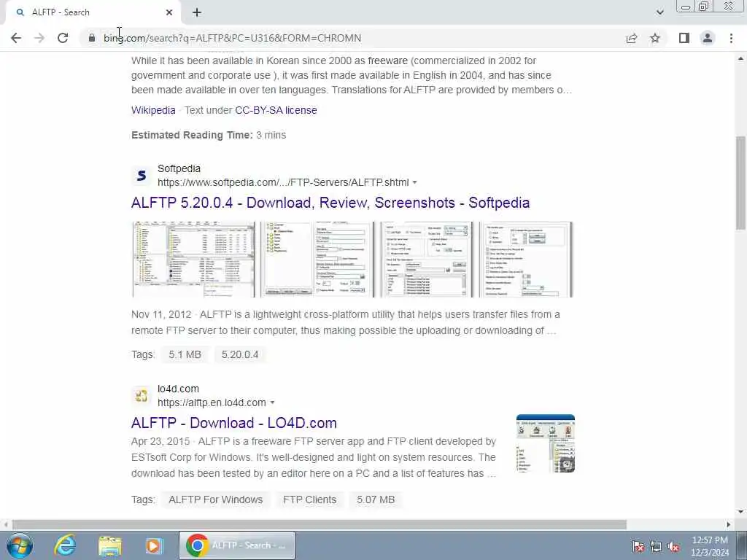
Task: Open ALFTP 5.20.0.4 Softpedia result
Action: pyautogui.click(x=330, y=203)
